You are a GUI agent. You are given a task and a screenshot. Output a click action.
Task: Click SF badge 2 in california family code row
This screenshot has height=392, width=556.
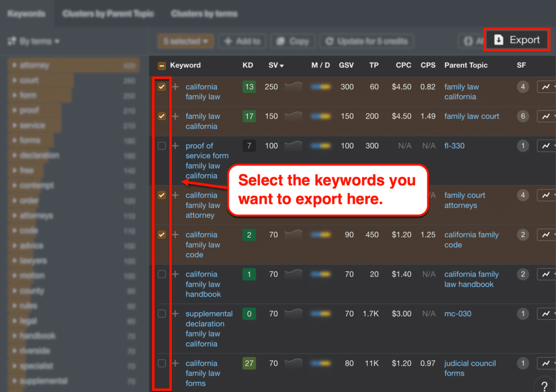click(523, 235)
